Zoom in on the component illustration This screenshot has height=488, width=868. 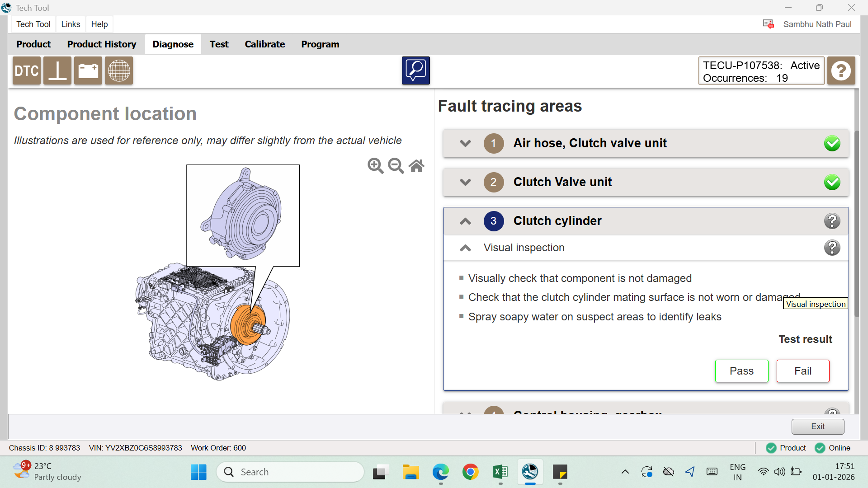click(x=376, y=166)
